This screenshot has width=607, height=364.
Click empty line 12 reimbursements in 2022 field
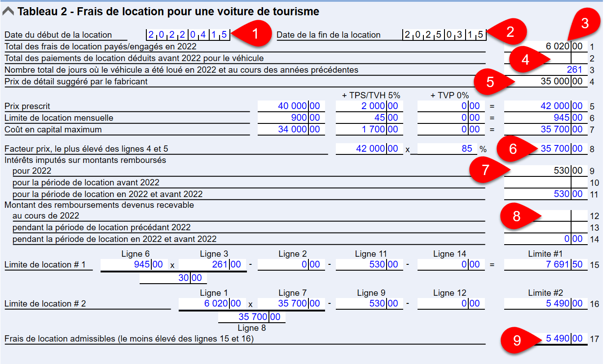pos(545,216)
